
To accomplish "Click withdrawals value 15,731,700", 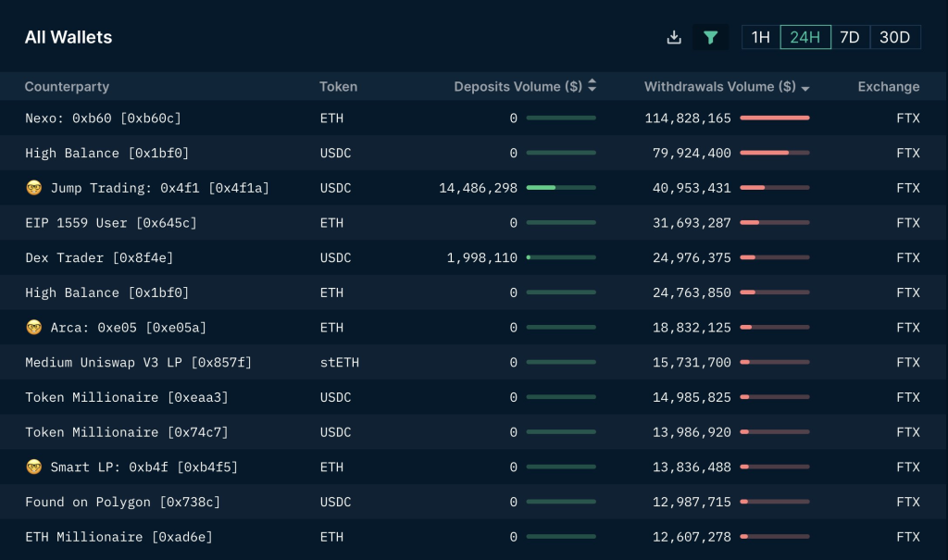I will click(x=692, y=362).
